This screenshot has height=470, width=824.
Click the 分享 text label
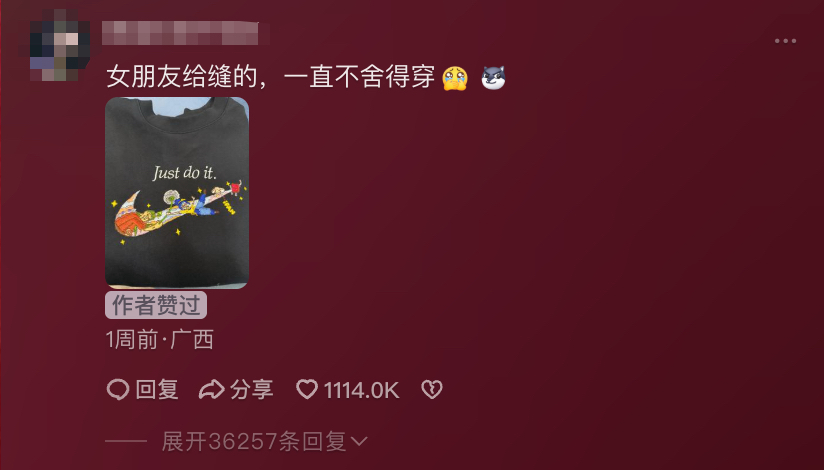click(252, 390)
